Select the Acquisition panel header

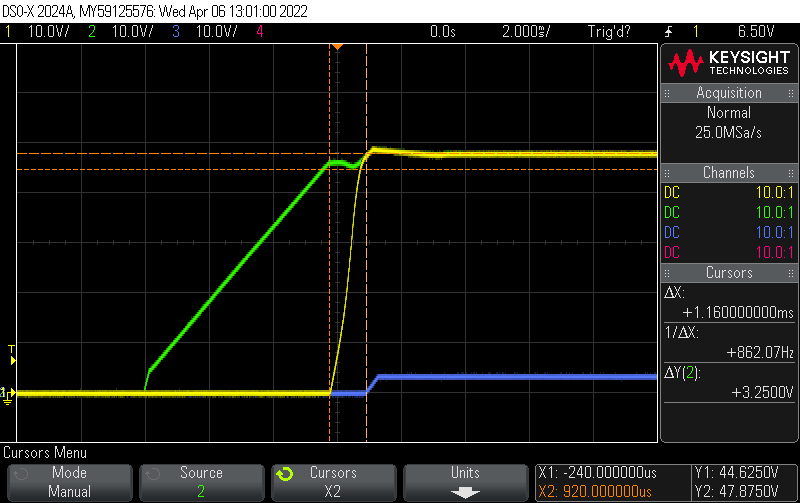click(x=729, y=93)
